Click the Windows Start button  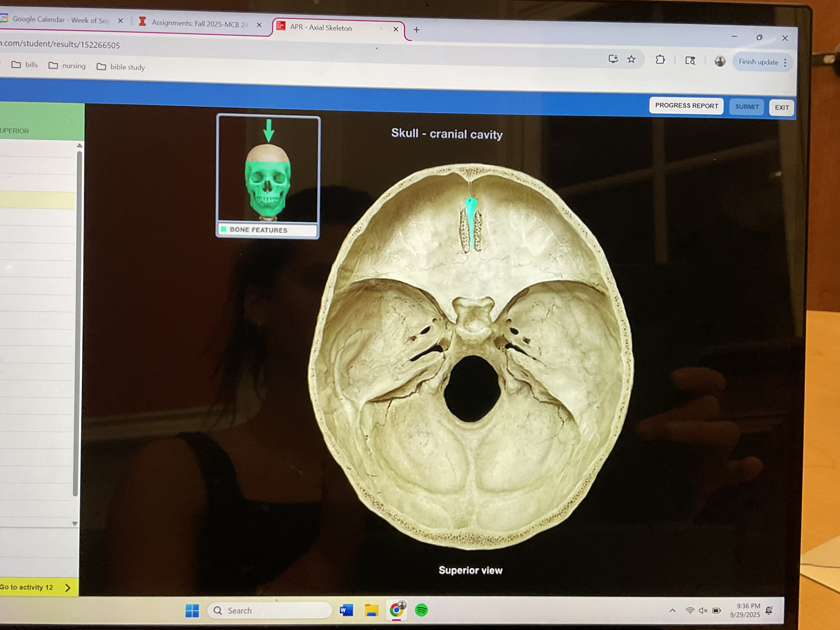pyautogui.click(x=192, y=610)
